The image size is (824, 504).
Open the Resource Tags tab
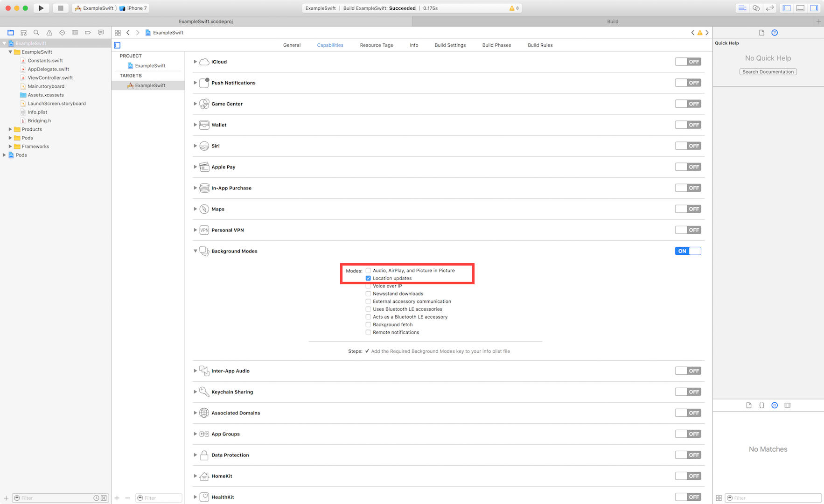click(x=377, y=45)
